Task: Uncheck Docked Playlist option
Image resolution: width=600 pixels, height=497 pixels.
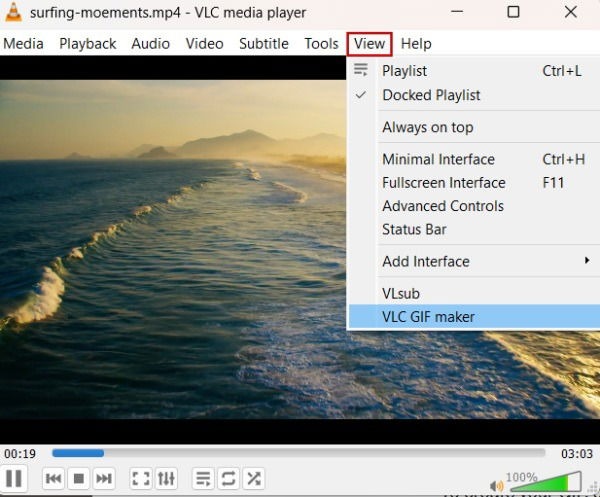Action: tap(431, 95)
